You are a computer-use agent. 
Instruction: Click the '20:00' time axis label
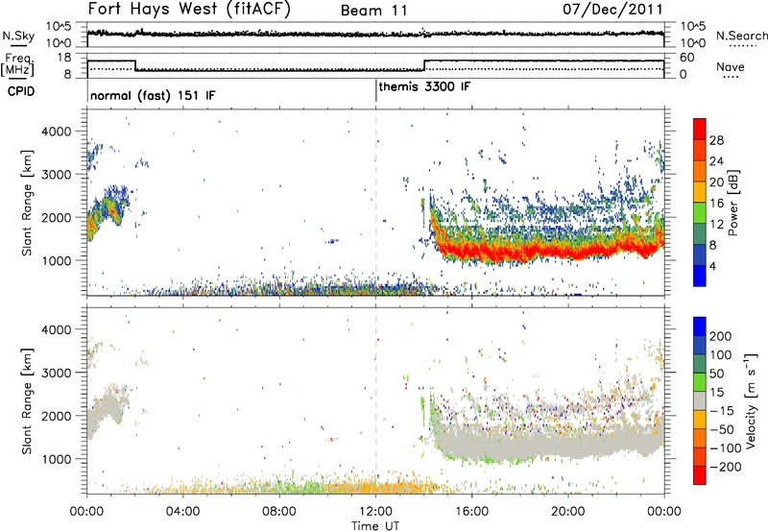pos(568,512)
